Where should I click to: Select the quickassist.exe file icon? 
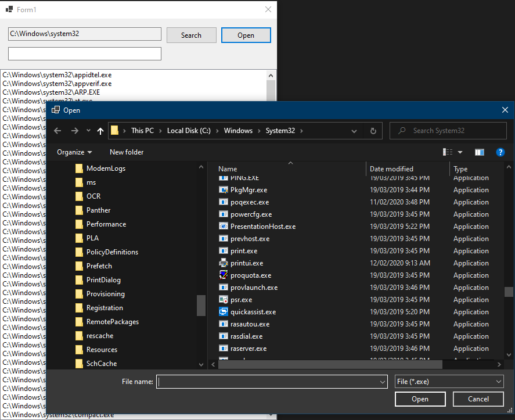(x=224, y=312)
